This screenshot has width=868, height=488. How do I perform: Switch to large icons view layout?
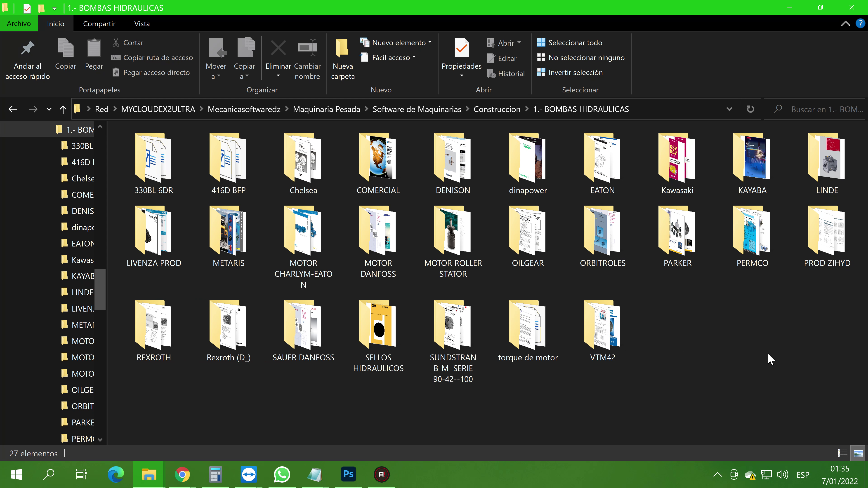tap(858, 453)
